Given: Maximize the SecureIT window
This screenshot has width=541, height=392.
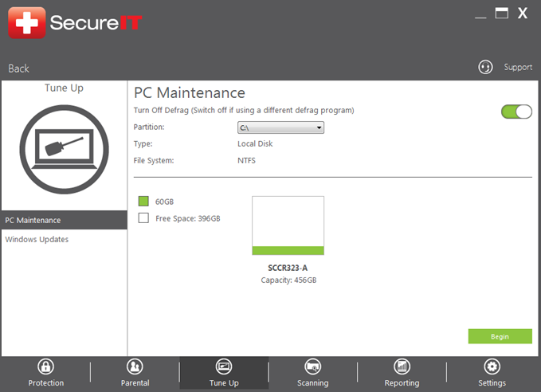Looking at the screenshot, I should pyautogui.click(x=502, y=13).
